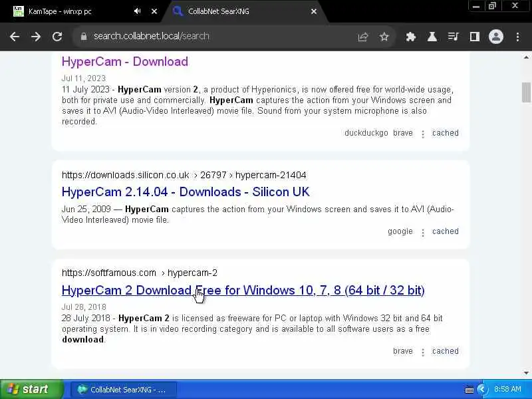Click brave engine label on HyperCam - Download result

coord(403,133)
